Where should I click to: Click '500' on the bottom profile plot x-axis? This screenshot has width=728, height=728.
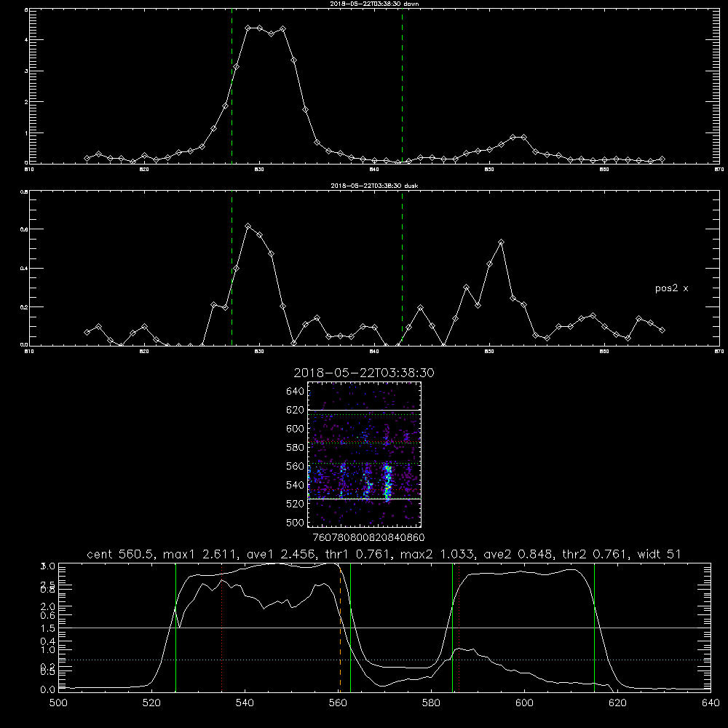point(58,703)
